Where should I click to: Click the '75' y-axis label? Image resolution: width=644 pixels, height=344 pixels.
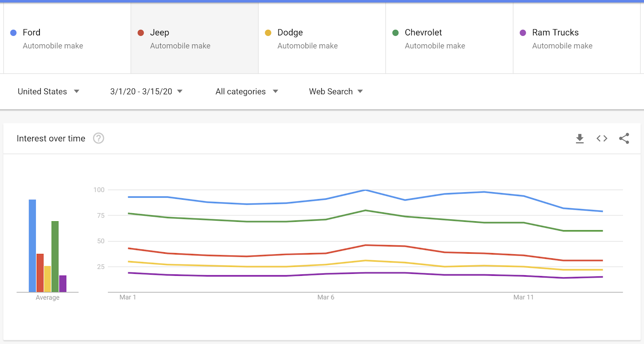click(x=101, y=216)
